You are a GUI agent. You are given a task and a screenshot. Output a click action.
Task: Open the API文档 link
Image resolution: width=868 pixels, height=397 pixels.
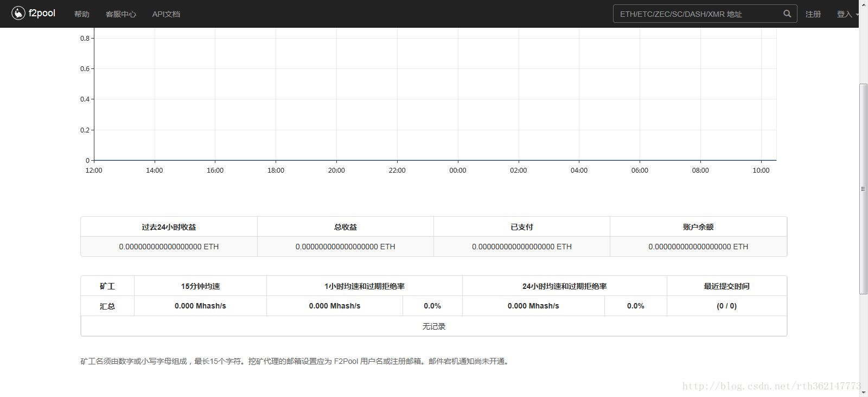pyautogui.click(x=166, y=14)
